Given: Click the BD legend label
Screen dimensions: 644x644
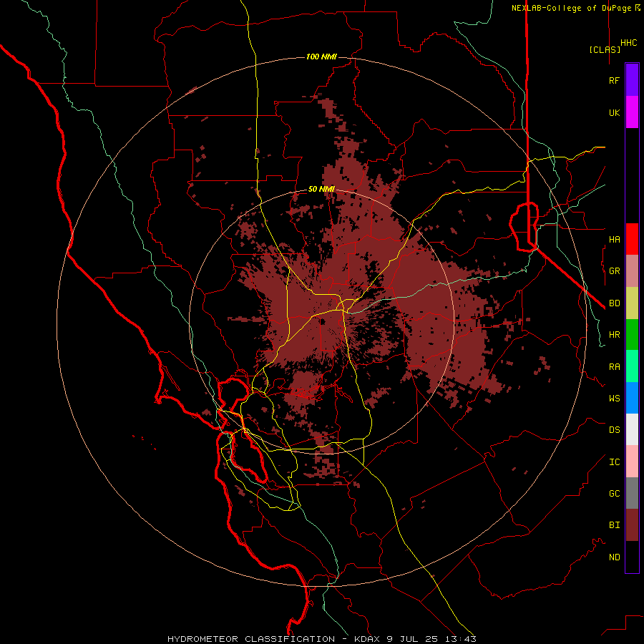Looking at the screenshot, I should (614, 303).
